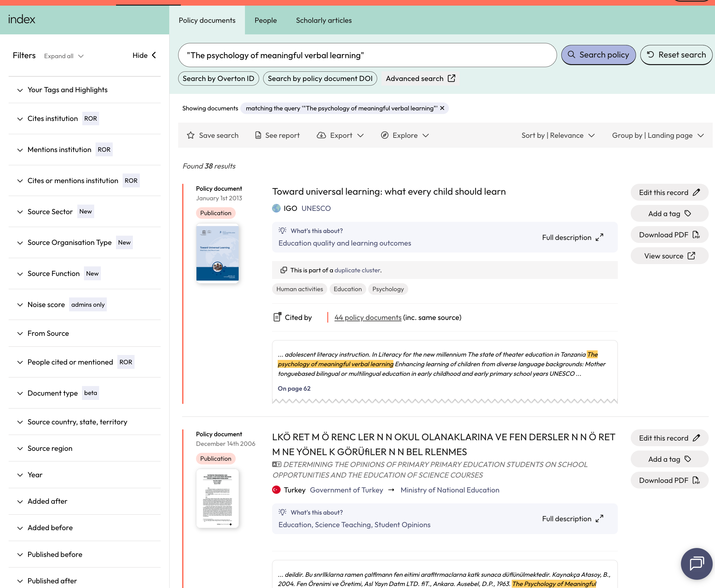Click the magnifier icon in Search policy button
The width and height of the screenshot is (715, 588).
[572, 55]
